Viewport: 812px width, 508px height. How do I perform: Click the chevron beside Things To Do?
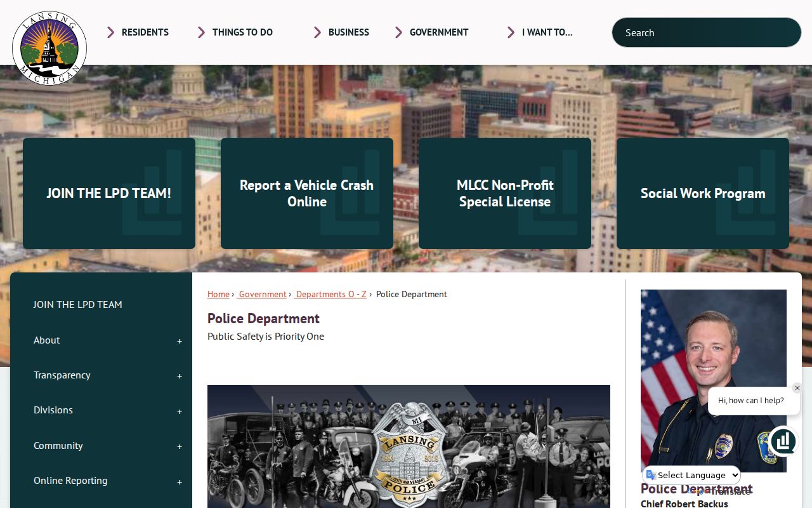(x=201, y=32)
